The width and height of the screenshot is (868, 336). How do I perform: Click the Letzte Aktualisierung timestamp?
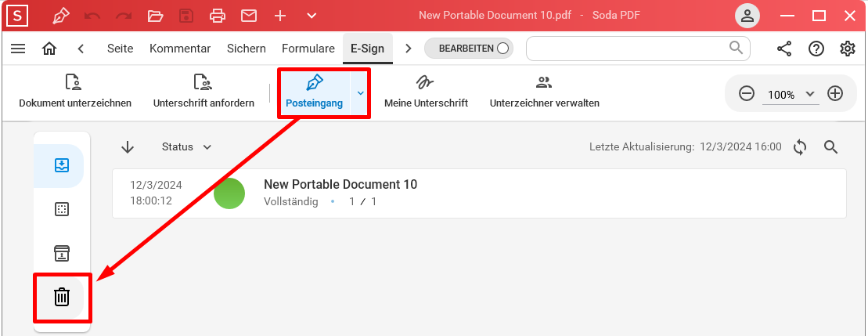pyautogui.click(x=686, y=146)
